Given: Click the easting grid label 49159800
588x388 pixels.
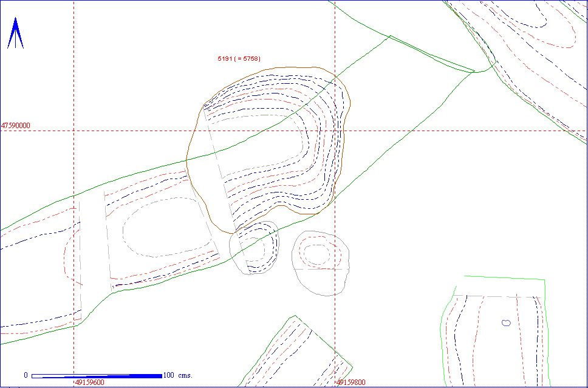Looking at the screenshot, I should 351,383.
